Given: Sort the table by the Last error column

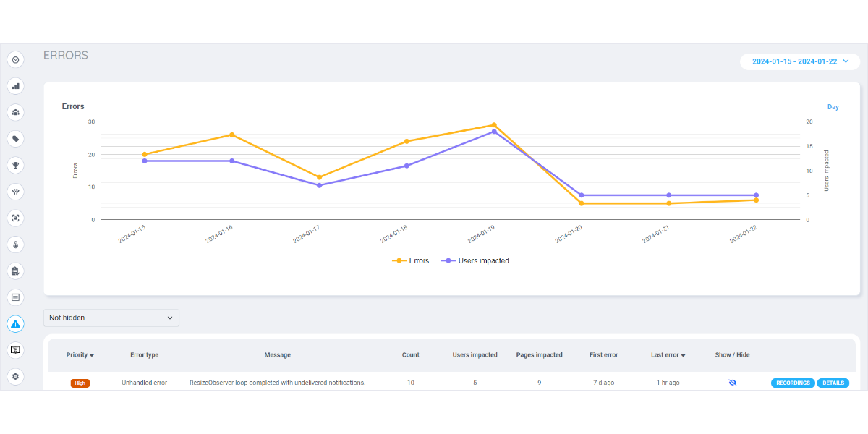Looking at the screenshot, I should (x=668, y=355).
